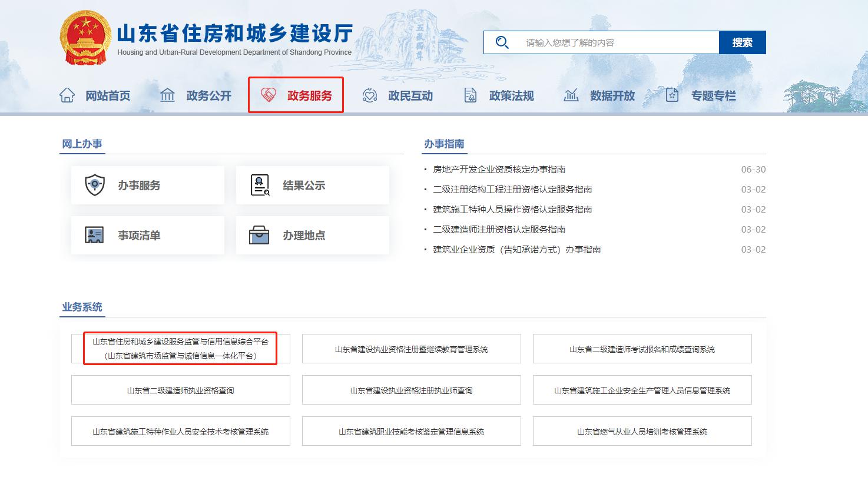
Task: Click the house icon for 网站首页
Action: click(x=67, y=95)
